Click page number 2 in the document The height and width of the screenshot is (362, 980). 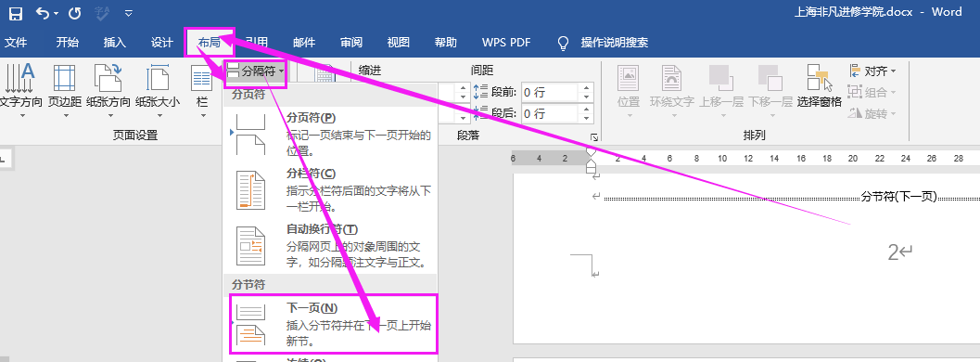[x=893, y=252]
